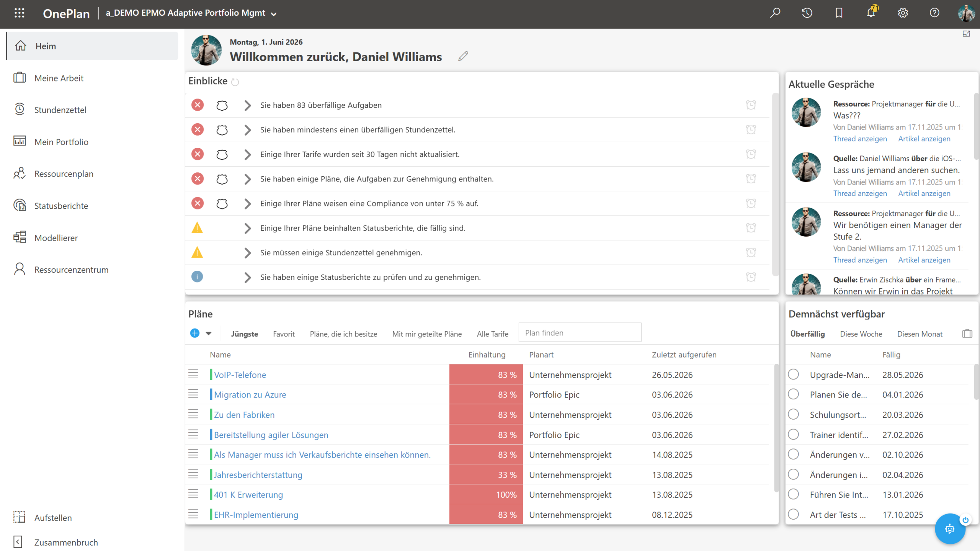Open the recent history clock icon
Viewport: 980px width, 551px height.
point(807,13)
